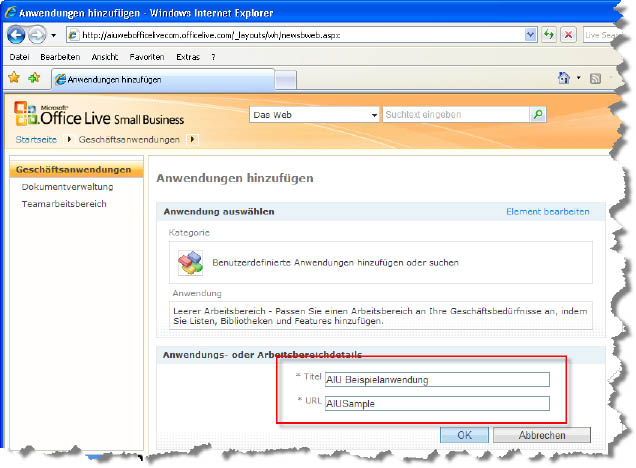This screenshot has width=636, height=468.
Task: Click the browser Forward arrow button
Action: click(x=37, y=35)
